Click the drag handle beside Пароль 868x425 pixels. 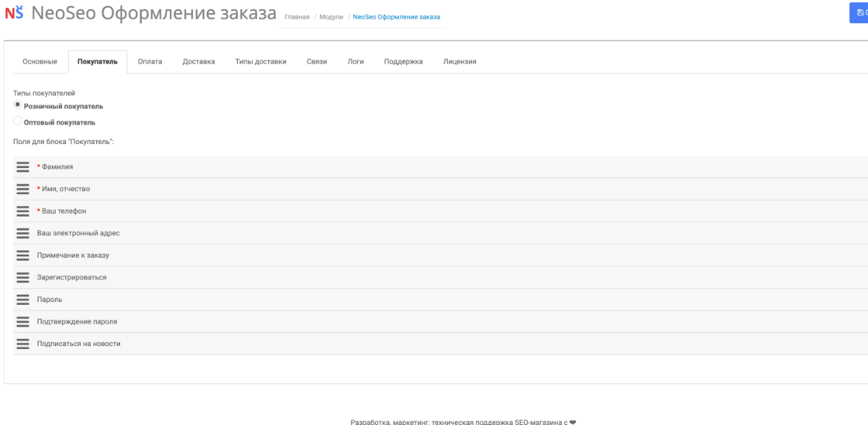click(x=22, y=300)
